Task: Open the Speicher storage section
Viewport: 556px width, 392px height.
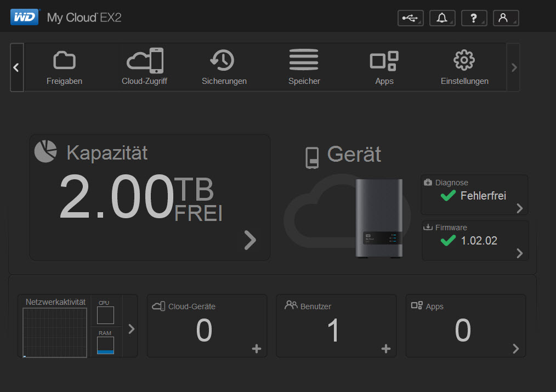Action: [304, 67]
